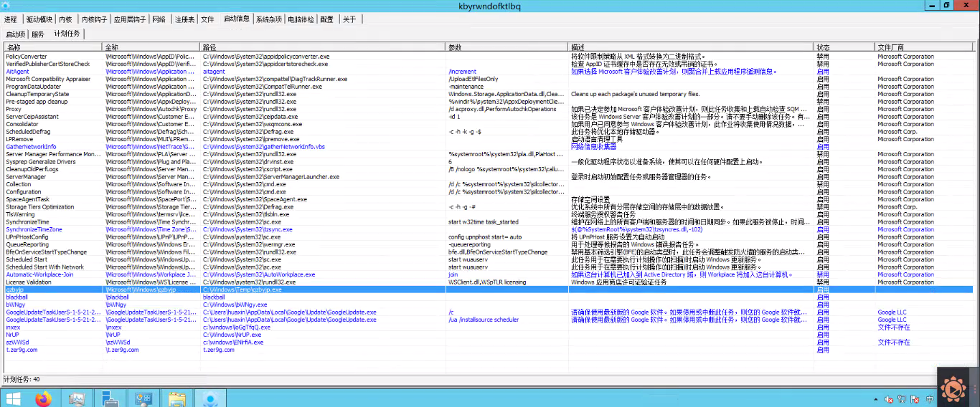This screenshot has height=407, width=980.
Task: Select the 启动信息 tab
Action: pos(237,19)
